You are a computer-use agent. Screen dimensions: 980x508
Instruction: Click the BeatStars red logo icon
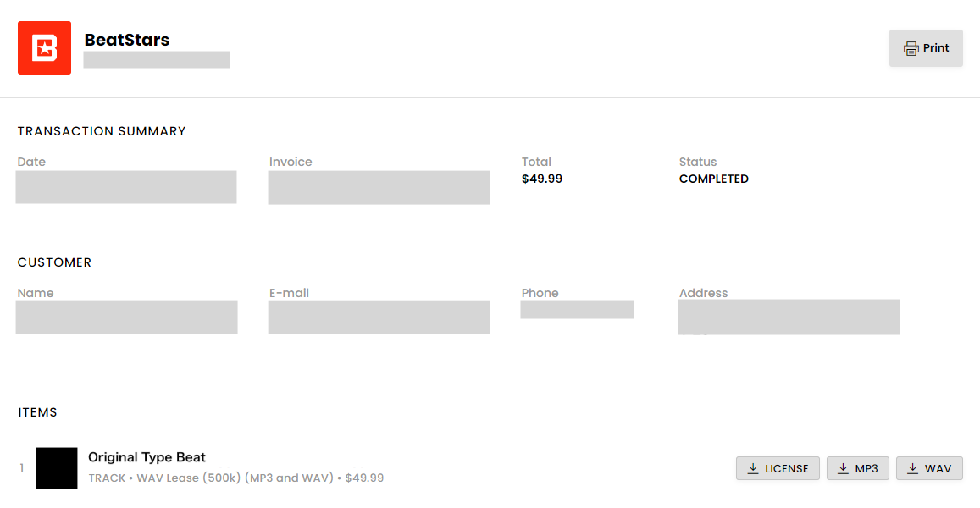(44, 48)
